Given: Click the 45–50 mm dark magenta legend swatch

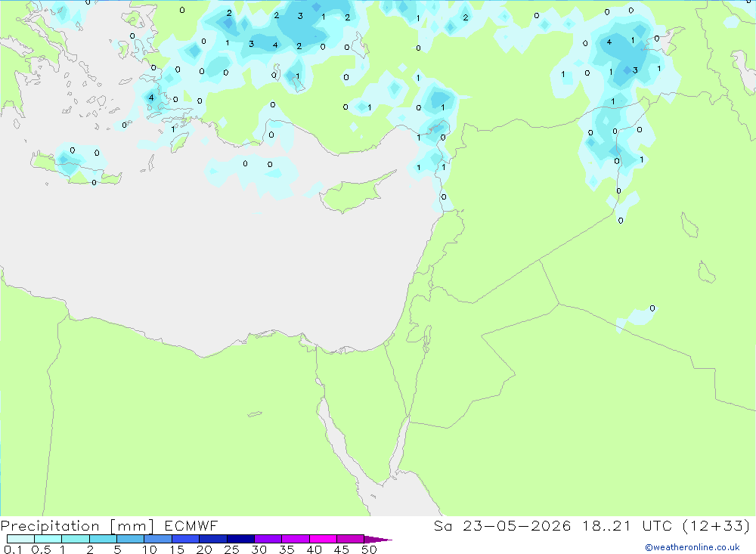Looking at the screenshot, I should [350, 539].
